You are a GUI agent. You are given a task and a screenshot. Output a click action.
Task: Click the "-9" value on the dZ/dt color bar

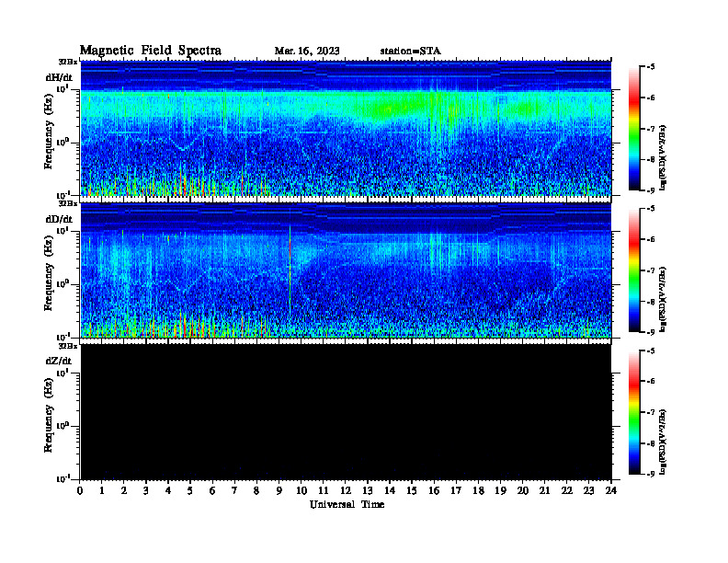[x=650, y=474]
